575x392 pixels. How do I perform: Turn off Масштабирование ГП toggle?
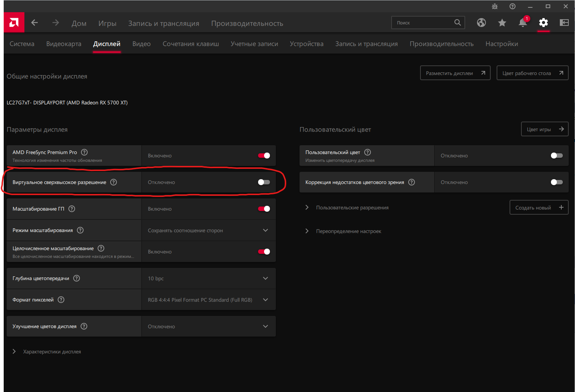pos(264,209)
